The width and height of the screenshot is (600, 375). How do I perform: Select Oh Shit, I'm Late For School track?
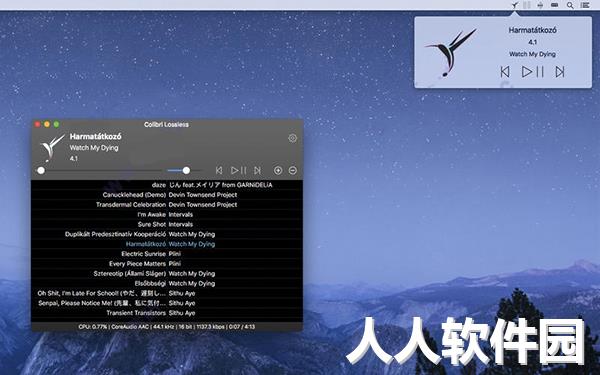click(167, 293)
